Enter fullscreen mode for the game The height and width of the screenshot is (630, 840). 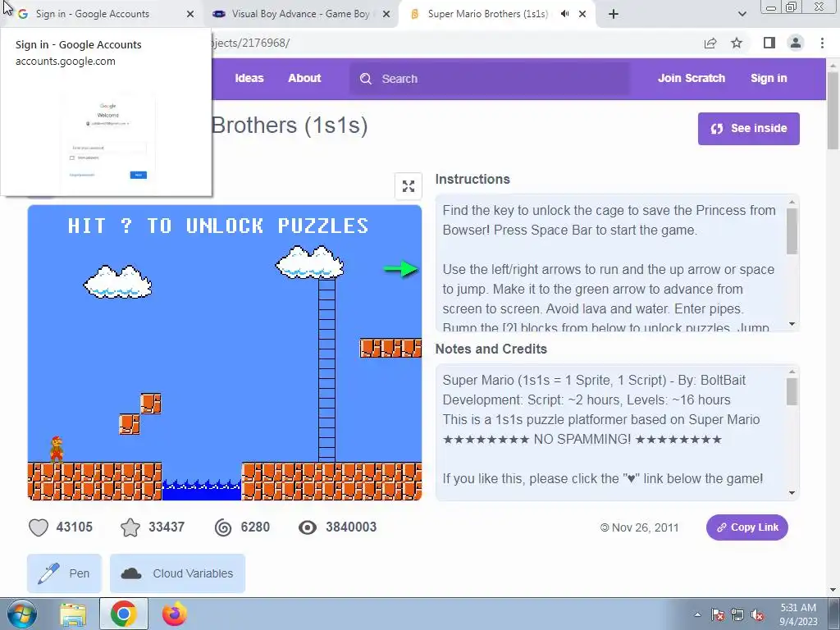[409, 186]
